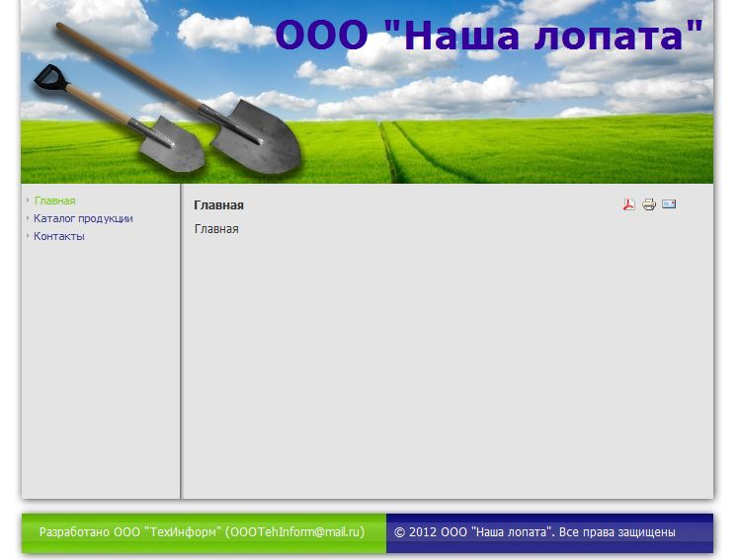Click the email envelope icon
Image resolution: width=739 pixels, height=560 pixels.
pyautogui.click(x=669, y=203)
